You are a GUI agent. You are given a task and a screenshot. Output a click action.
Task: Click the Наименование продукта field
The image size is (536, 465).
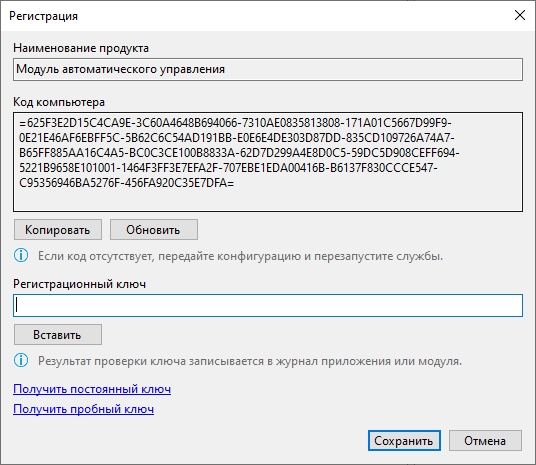click(x=268, y=69)
